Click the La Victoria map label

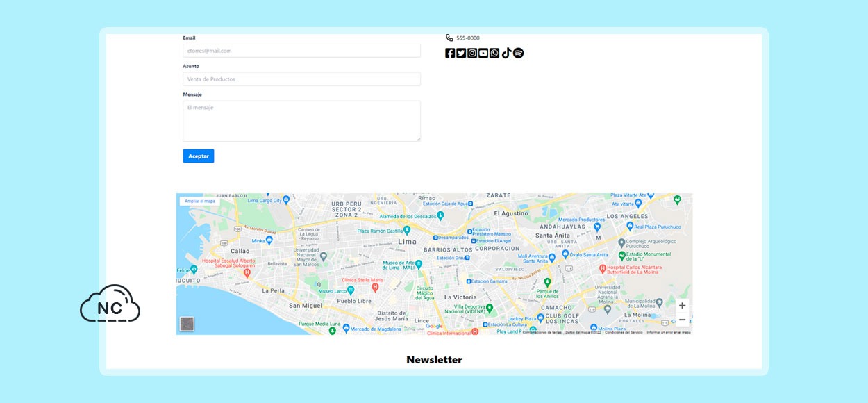(x=460, y=297)
